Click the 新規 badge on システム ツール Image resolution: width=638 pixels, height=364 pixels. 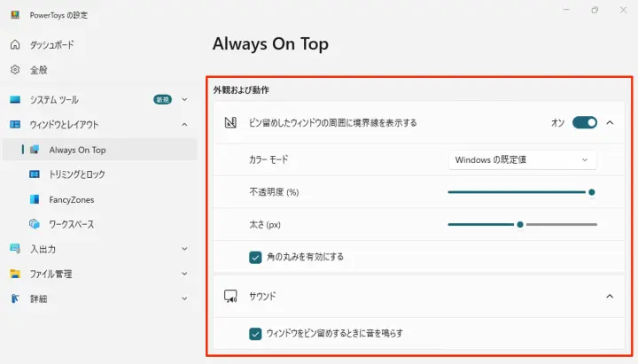(x=162, y=100)
